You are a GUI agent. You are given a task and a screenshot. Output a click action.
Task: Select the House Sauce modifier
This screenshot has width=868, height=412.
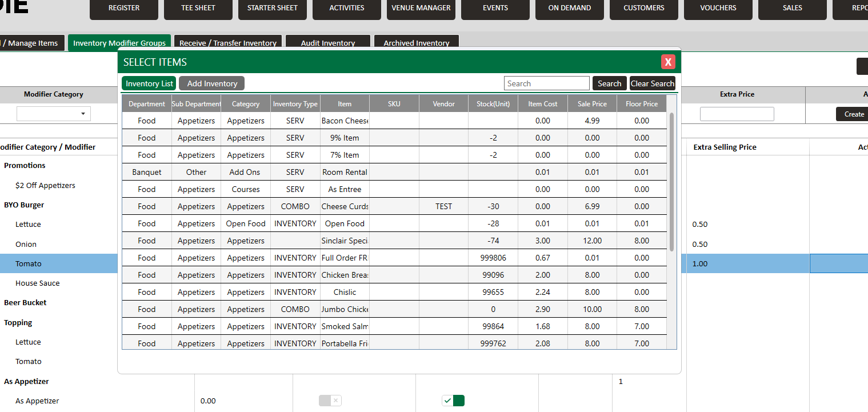(x=37, y=283)
